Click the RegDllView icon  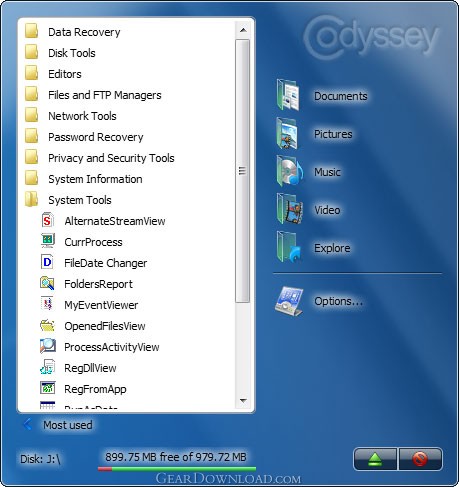click(x=47, y=367)
